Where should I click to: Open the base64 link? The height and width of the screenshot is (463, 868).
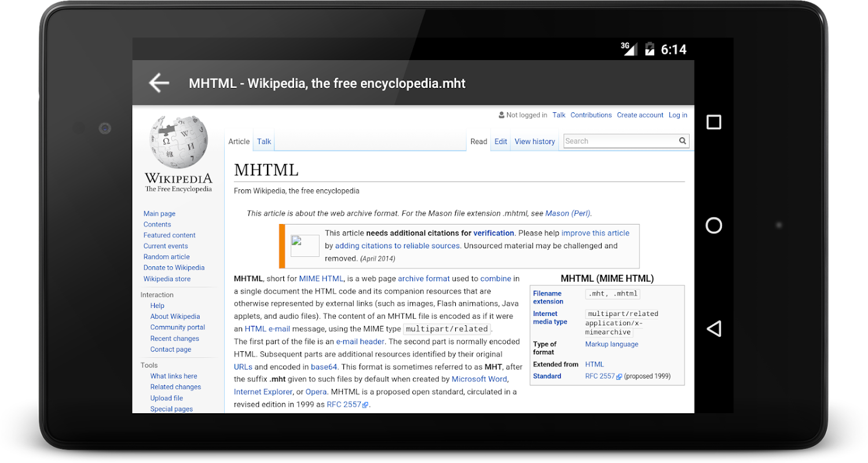pyautogui.click(x=324, y=367)
